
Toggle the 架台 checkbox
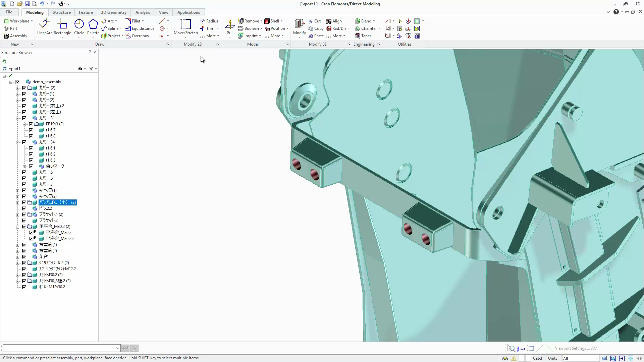24,256
